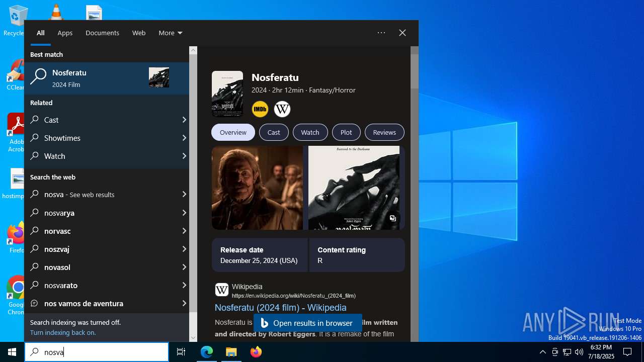Open the More filter dropdown
The image size is (644, 362).
171,33
